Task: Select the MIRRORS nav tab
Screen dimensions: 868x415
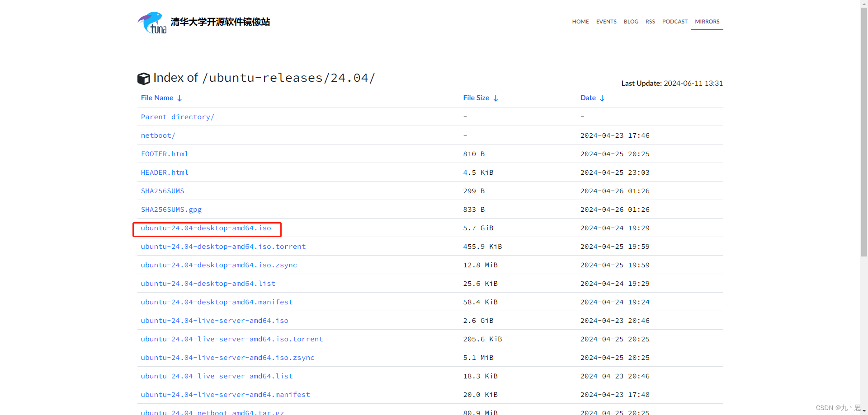Action: tap(707, 22)
